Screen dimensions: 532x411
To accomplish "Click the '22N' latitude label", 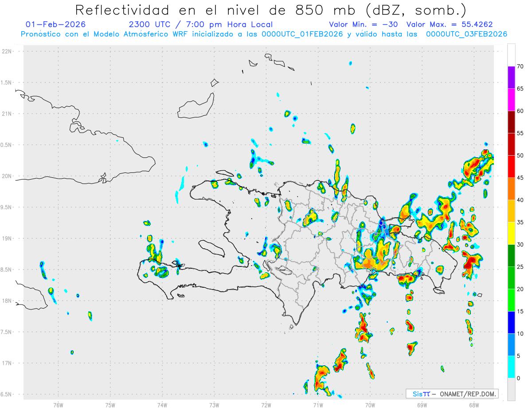I will coord(7,51).
